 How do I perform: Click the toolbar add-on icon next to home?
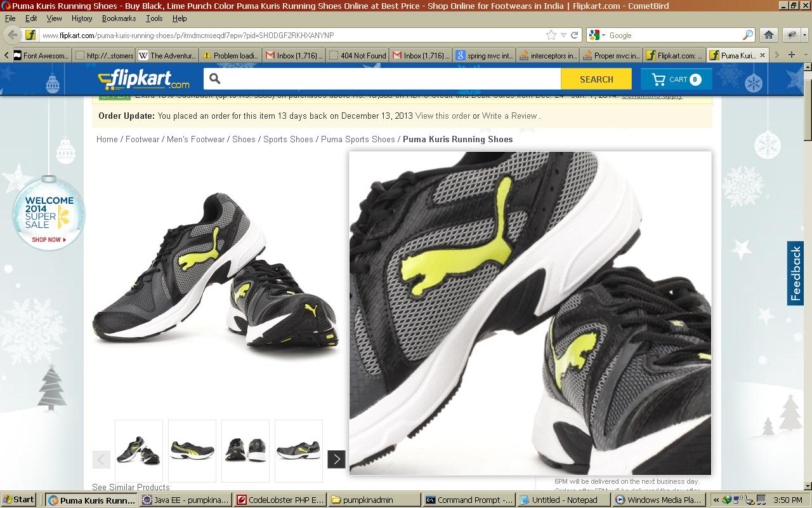792,36
